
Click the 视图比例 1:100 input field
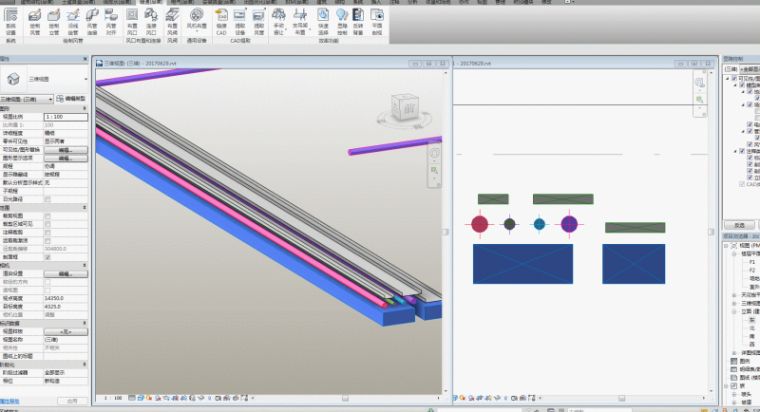pyautogui.click(x=66, y=117)
